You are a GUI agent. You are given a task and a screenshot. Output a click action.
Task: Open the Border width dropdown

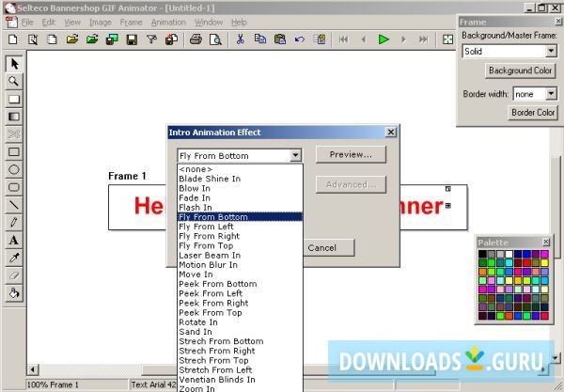click(551, 94)
